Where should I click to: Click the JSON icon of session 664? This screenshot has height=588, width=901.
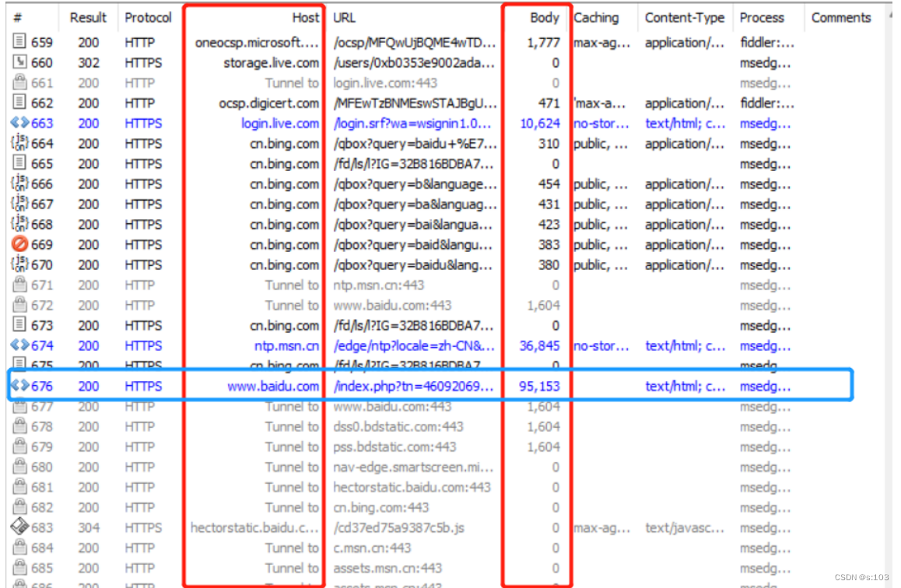click(x=19, y=142)
